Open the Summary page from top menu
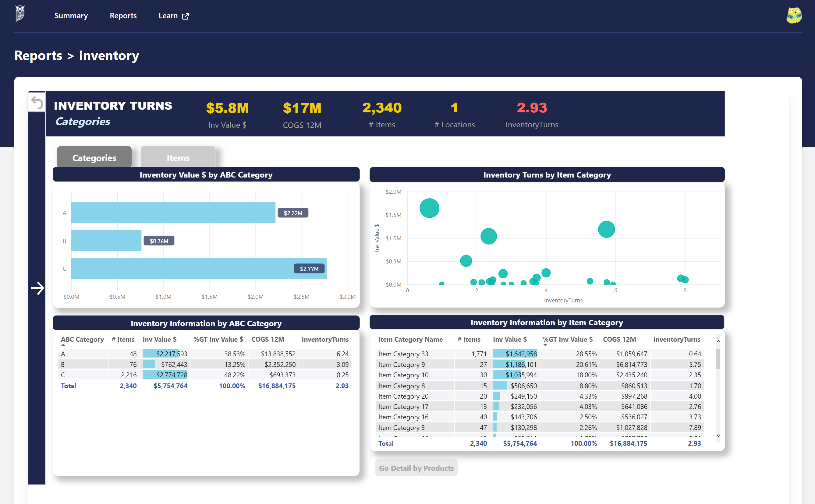Image resolution: width=815 pixels, height=504 pixels. [x=71, y=16]
